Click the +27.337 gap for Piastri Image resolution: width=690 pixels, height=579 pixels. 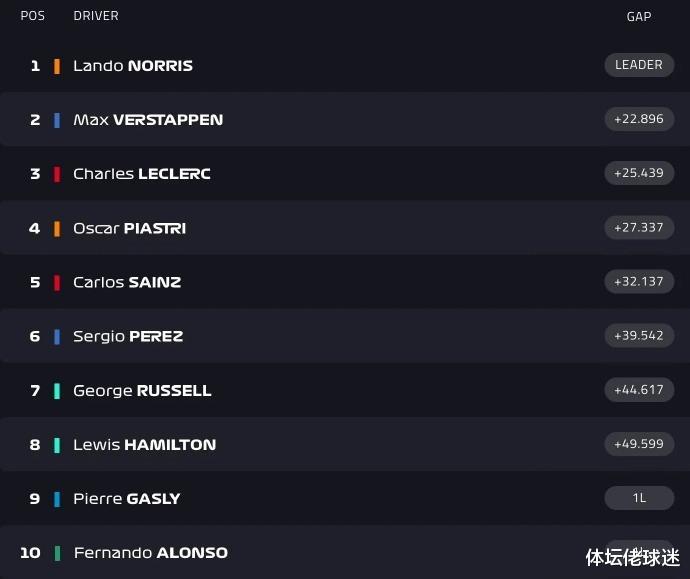pos(639,227)
